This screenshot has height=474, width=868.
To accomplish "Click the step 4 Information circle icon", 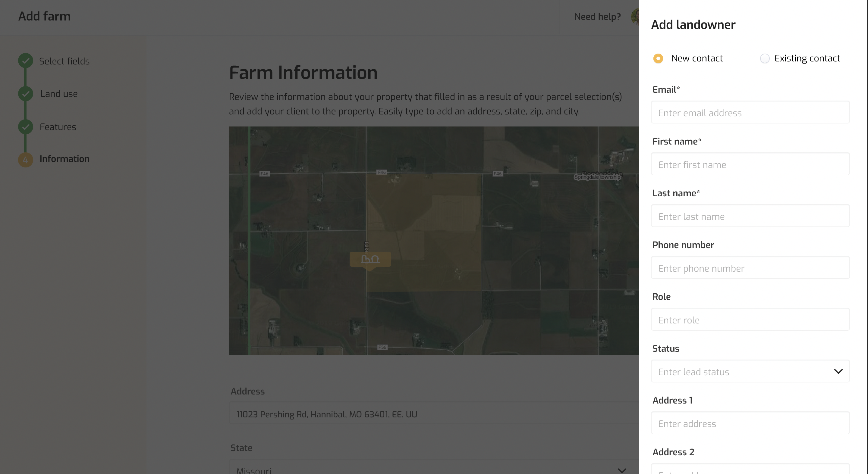I will click(26, 160).
